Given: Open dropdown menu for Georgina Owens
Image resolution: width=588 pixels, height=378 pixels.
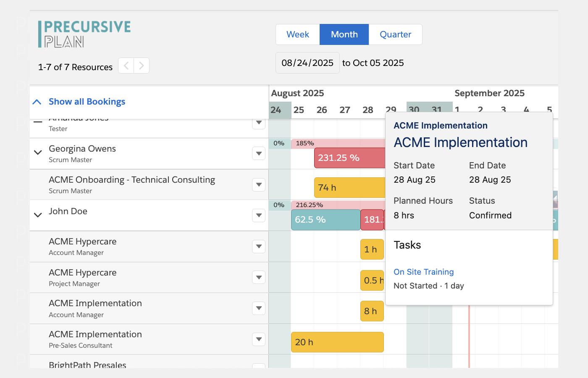Looking at the screenshot, I should (259, 154).
